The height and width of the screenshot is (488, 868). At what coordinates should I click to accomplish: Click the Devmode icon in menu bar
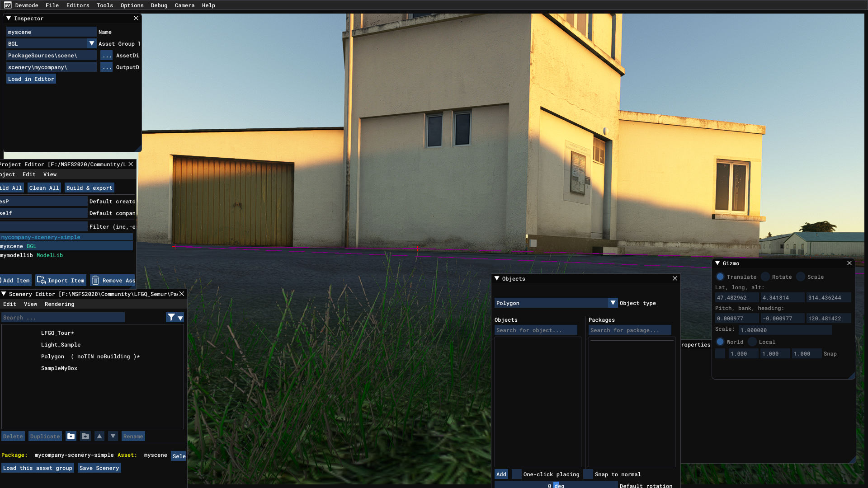(x=8, y=5)
